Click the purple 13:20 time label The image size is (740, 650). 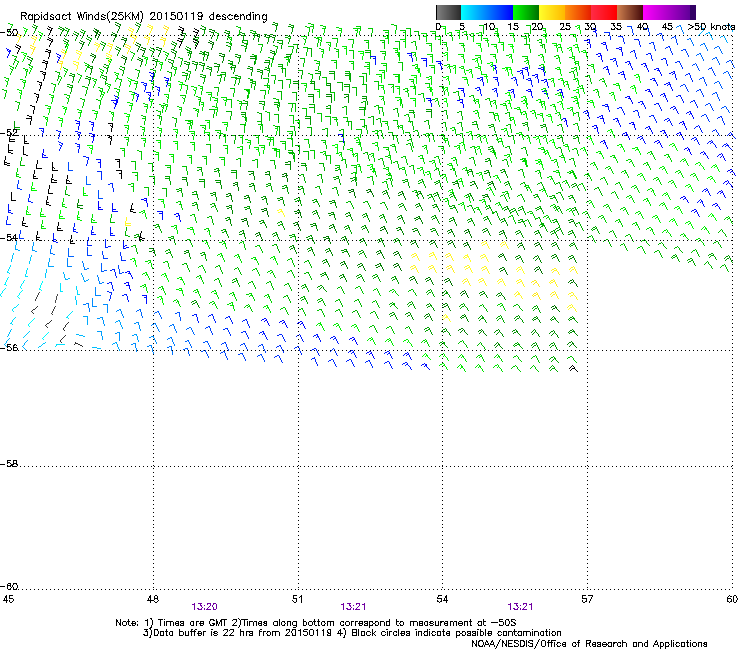[204, 607]
